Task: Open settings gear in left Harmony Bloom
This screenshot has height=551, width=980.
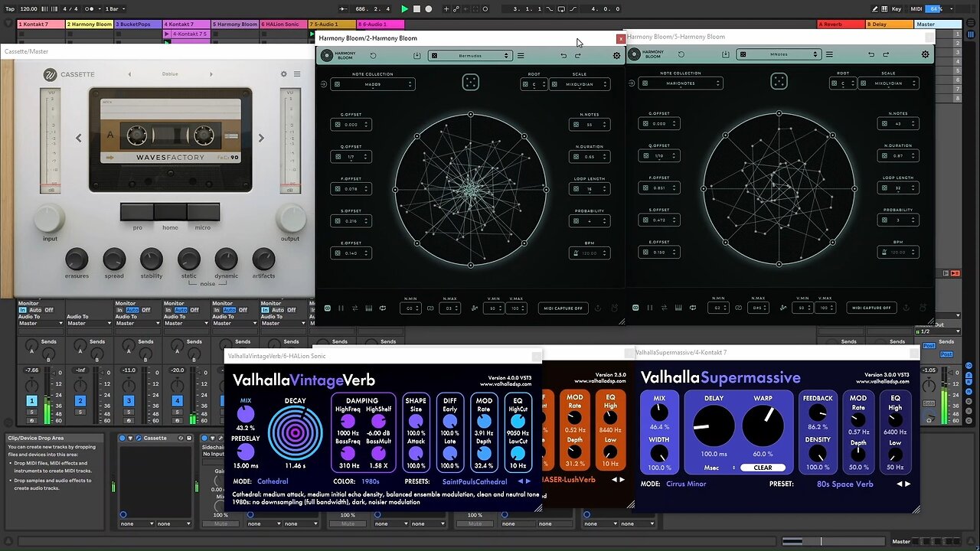Action: [616, 55]
